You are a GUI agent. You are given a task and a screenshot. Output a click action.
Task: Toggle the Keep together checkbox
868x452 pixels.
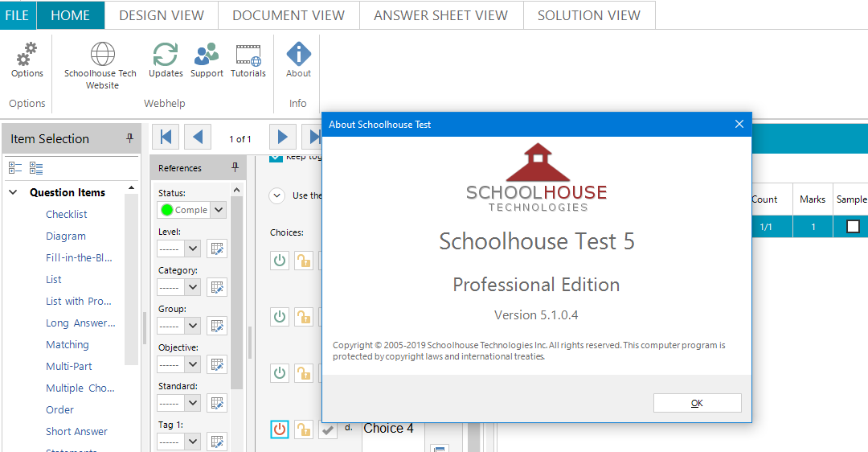(276, 158)
